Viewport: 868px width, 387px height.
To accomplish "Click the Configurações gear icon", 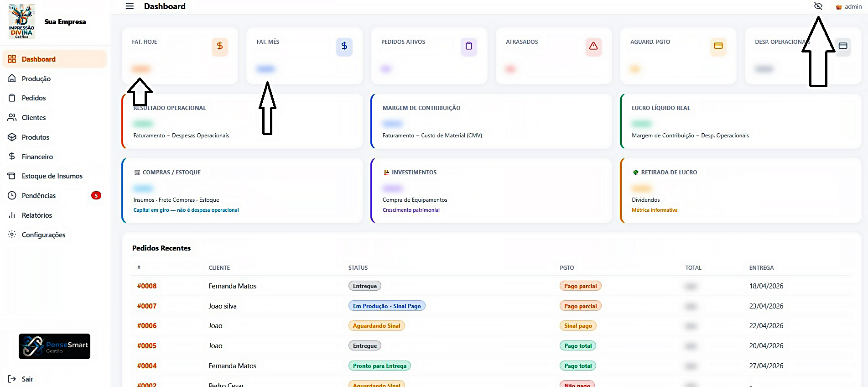I will click(x=12, y=234).
